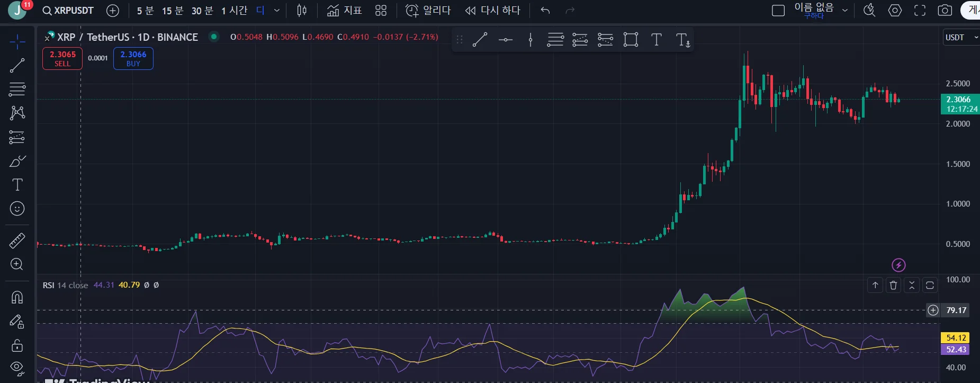Open trend line tools in left sidebar
This screenshot has width=980, height=383.
(17, 65)
